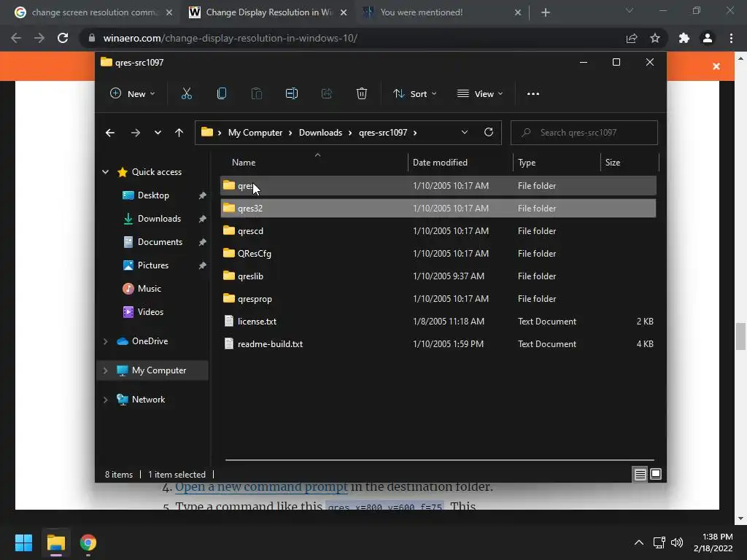Viewport: 747px width, 560px height.
Task: Click the Copy icon in Explorer toolbar
Action: click(222, 94)
